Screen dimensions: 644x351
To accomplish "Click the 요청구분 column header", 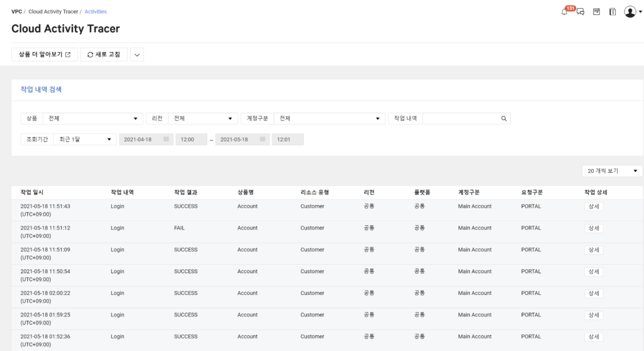I will tap(532, 192).
